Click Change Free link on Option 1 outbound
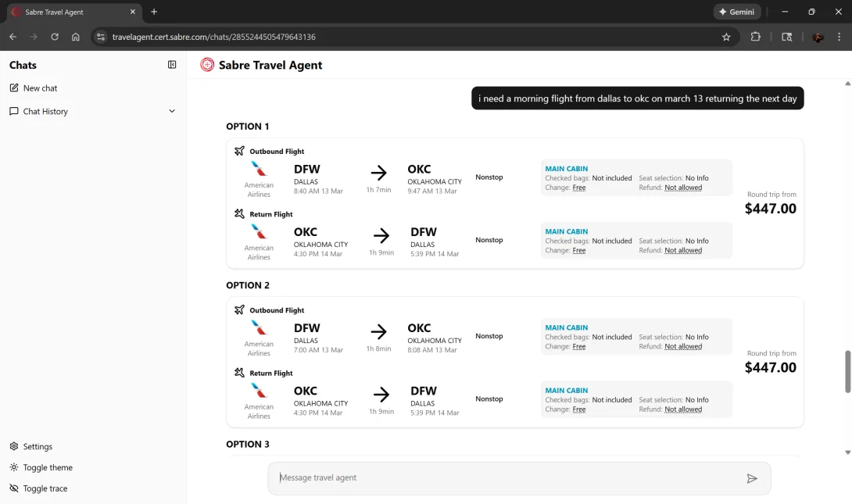This screenshot has height=504, width=852. pyautogui.click(x=579, y=188)
